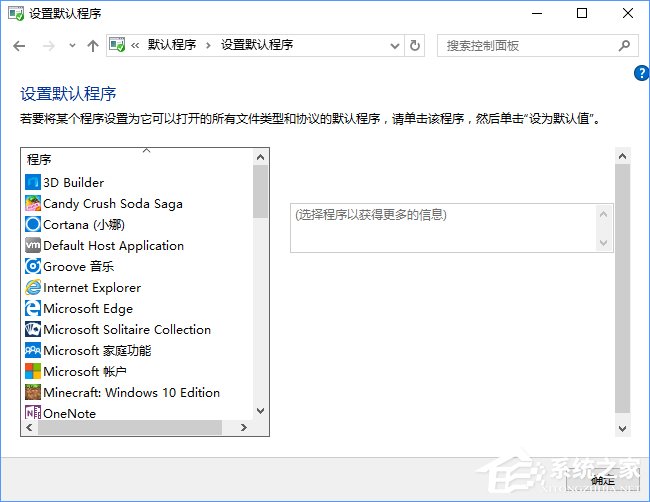Refresh the address bar location
This screenshot has height=502, width=650.
[x=415, y=45]
